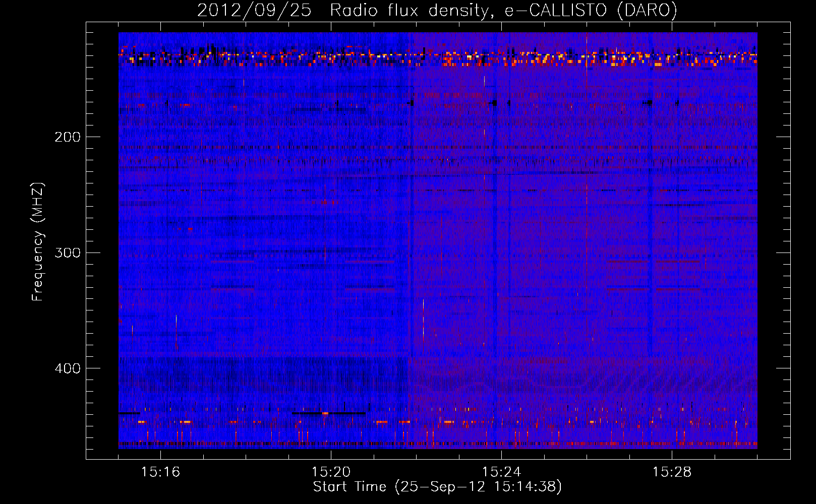Click the 'Start Time (25-Sep-12 15:14:38)' label
The image size is (816, 504).
coord(437,487)
